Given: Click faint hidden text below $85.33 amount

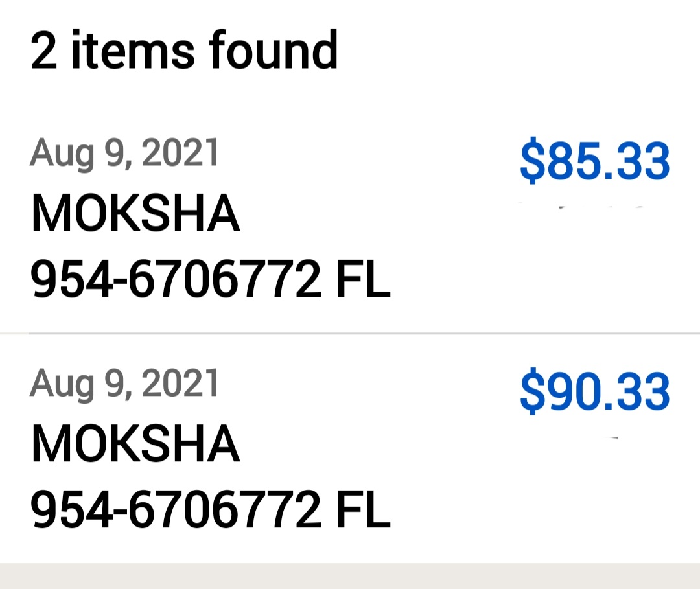Looking at the screenshot, I should coord(583,207).
